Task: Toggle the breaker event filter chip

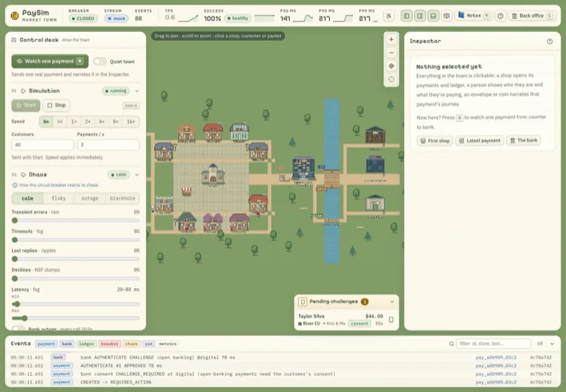Action: (109, 344)
